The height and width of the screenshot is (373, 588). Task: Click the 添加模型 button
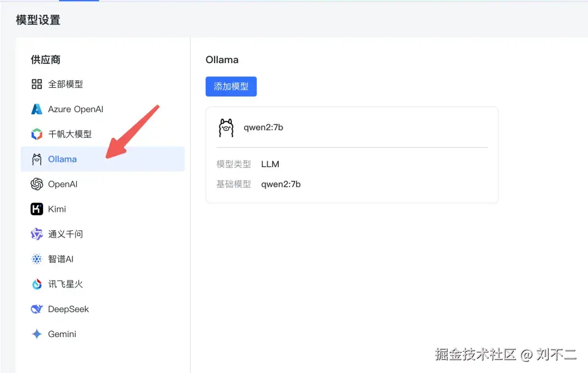point(231,86)
